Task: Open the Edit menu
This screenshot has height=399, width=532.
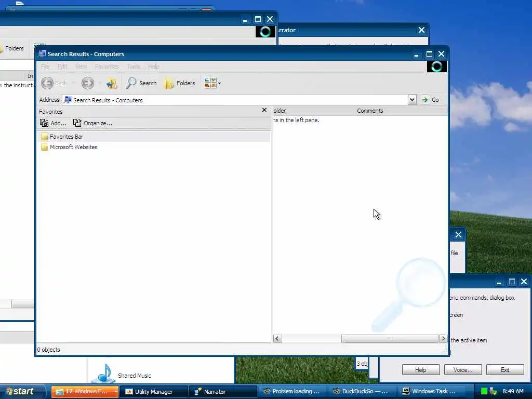Action: pyautogui.click(x=62, y=66)
